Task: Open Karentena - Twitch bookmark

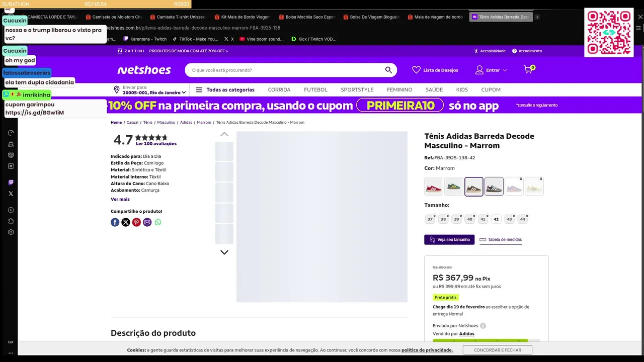Action: pyautogui.click(x=145, y=39)
